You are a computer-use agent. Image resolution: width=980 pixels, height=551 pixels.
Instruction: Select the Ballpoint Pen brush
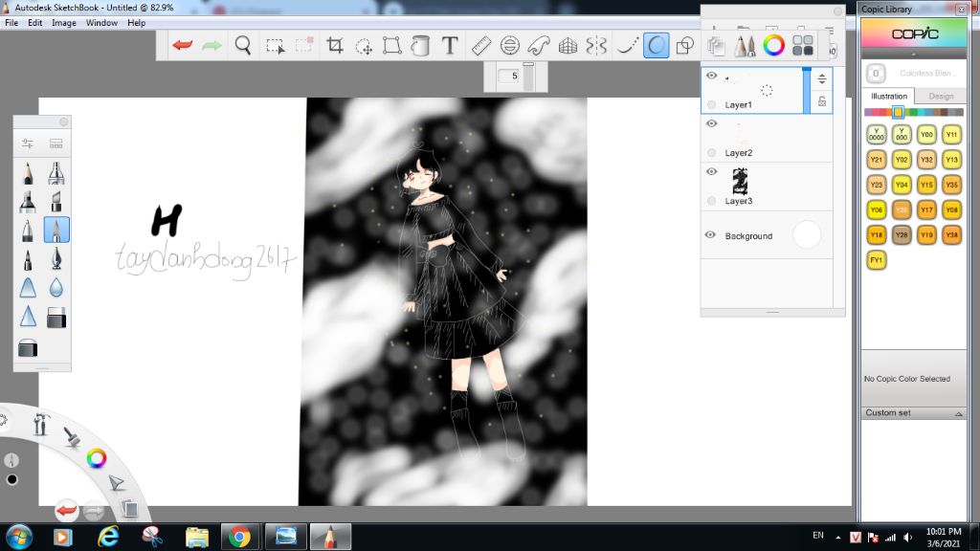pos(28,230)
